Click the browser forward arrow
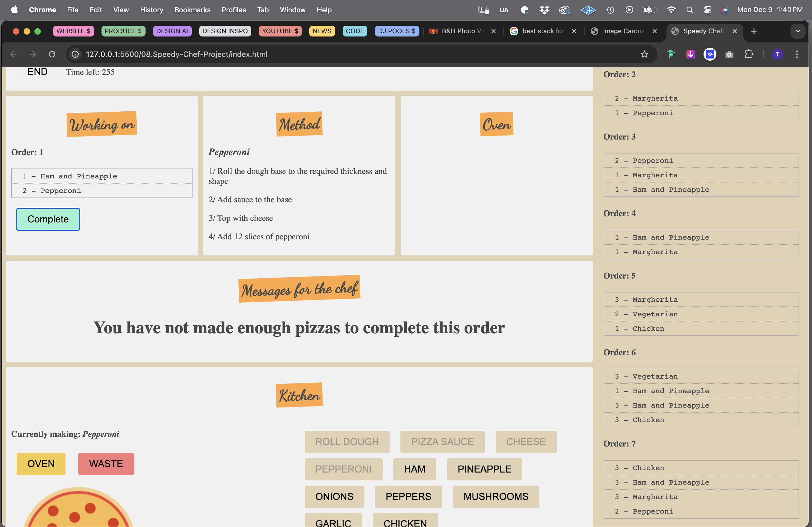The height and width of the screenshot is (527, 812). point(32,54)
